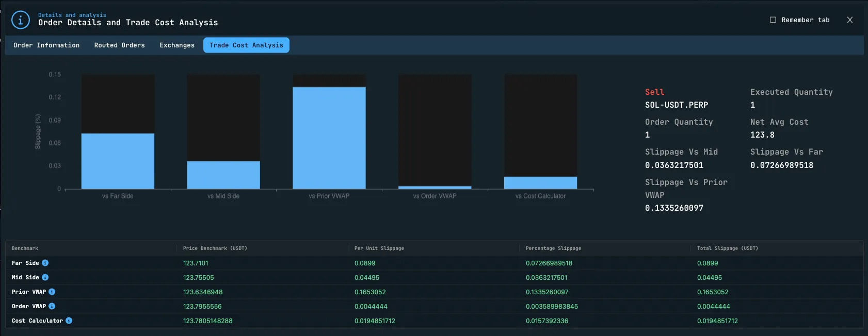The image size is (868, 336).
Task: Select the Cost Calculator row label
Action: tap(37, 321)
